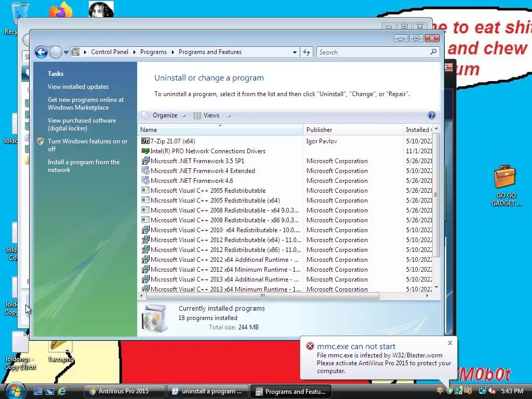The height and width of the screenshot is (399, 532).
Task: Click the Programs breadcrumb
Action: click(153, 52)
